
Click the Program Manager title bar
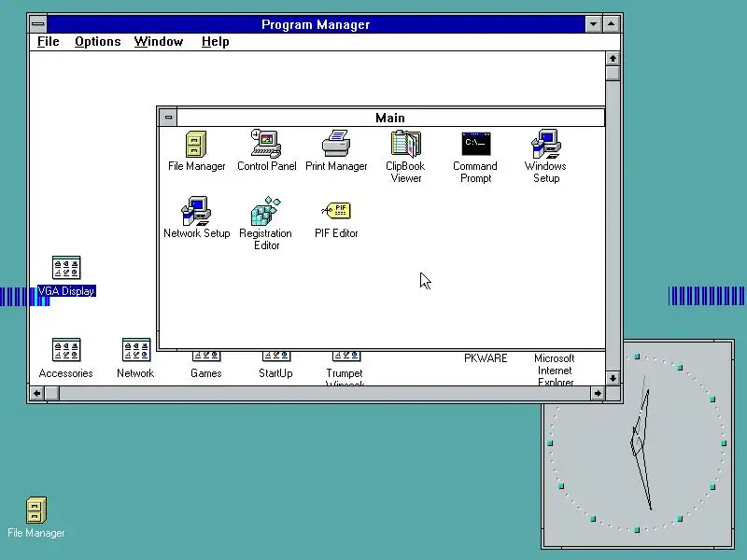[x=316, y=24]
